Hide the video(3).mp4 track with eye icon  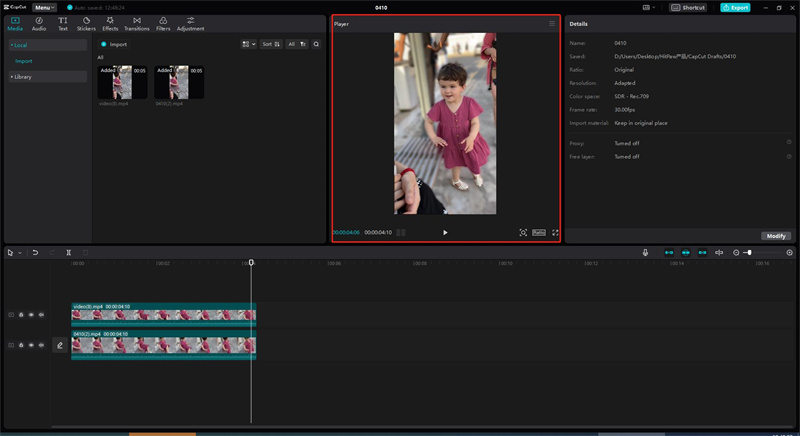(x=31, y=314)
